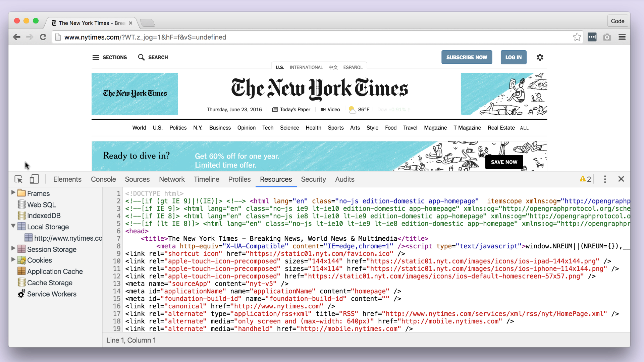Click the browser back arrow
The height and width of the screenshot is (362, 644).
(x=17, y=37)
